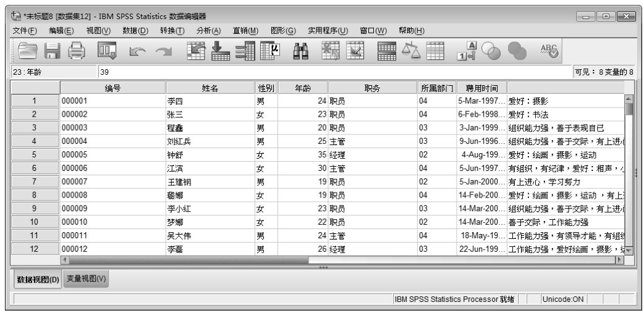The height and width of the screenshot is (313, 644).
Task: Click the name cell 刘红兵
Action: 210,141
